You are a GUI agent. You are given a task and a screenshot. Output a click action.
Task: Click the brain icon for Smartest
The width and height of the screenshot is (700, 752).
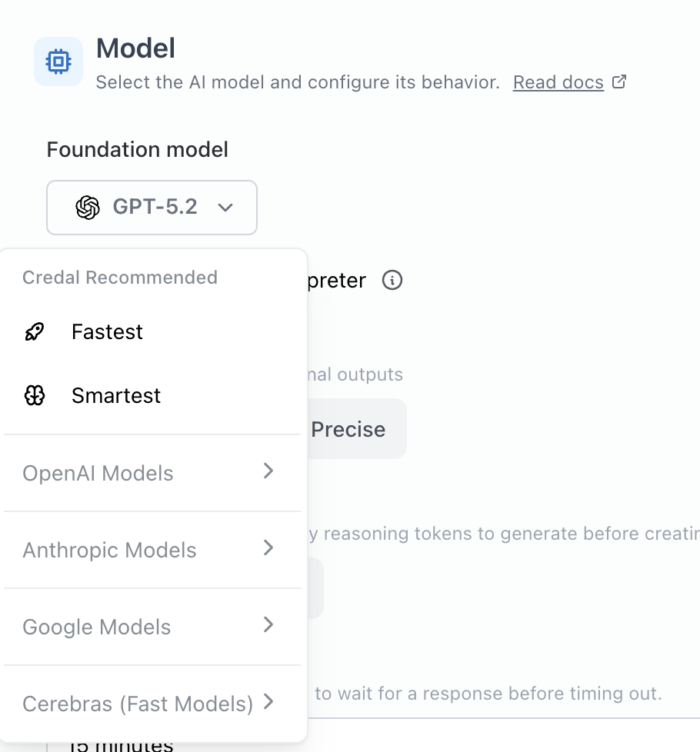(x=35, y=396)
